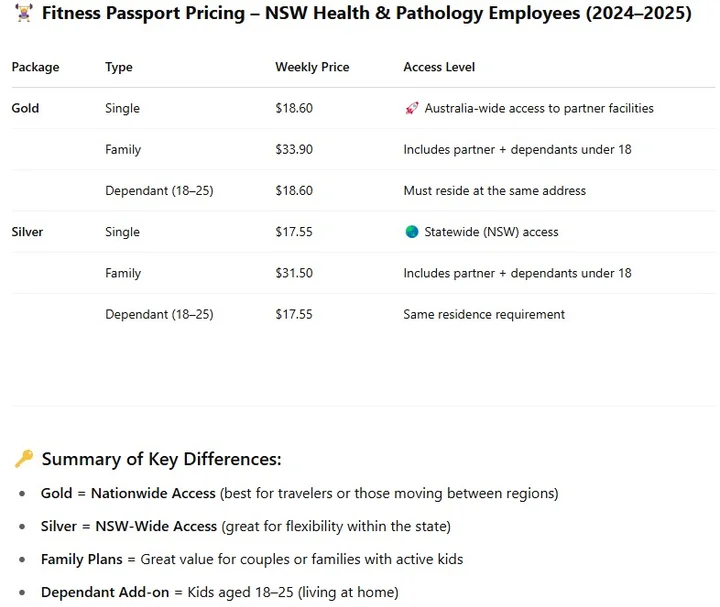Viewport: 720px width, 607px height.
Task: Click the $18.60 Gold Single price
Action: (x=294, y=108)
